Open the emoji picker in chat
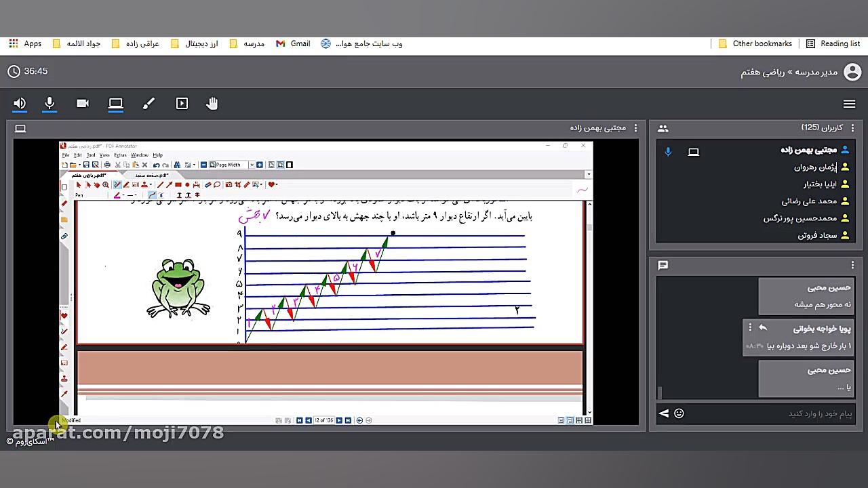 click(679, 413)
